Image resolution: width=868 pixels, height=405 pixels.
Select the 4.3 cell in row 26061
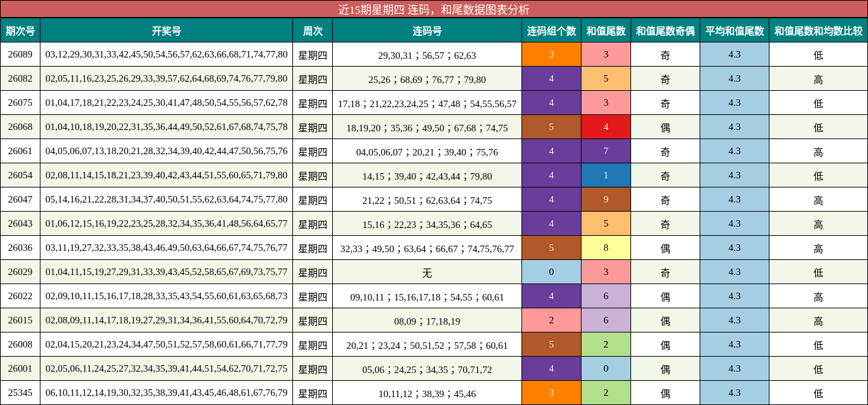(x=734, y=152)
